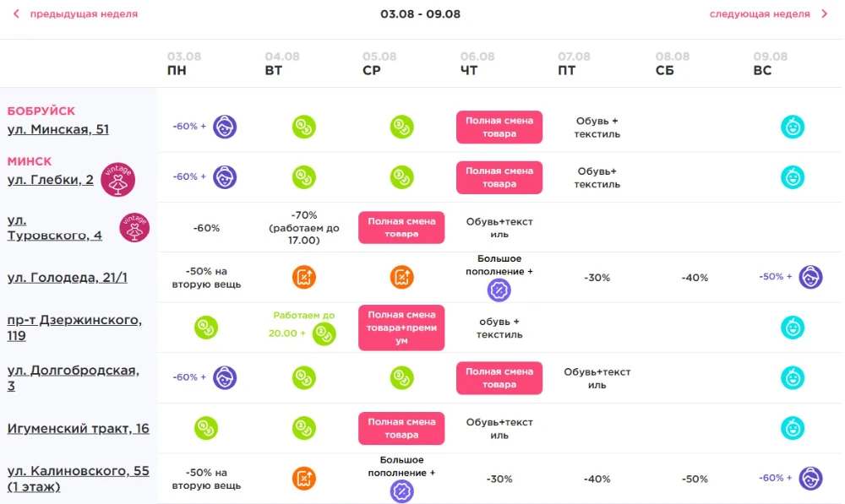Click Полная смена товара+премиум for Дзержинского
Screen dimensions: 845x504
401,328
